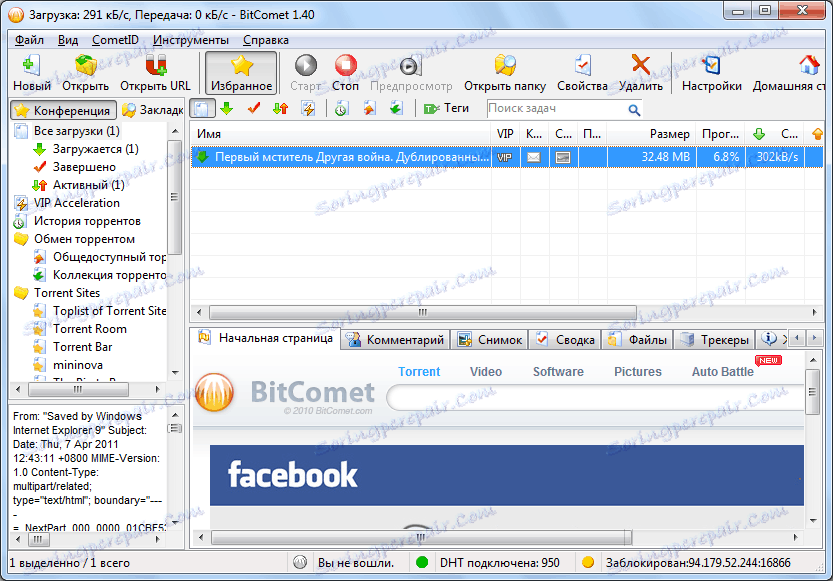
Task: Sort tasks by Size column
Action: point(652,134)
